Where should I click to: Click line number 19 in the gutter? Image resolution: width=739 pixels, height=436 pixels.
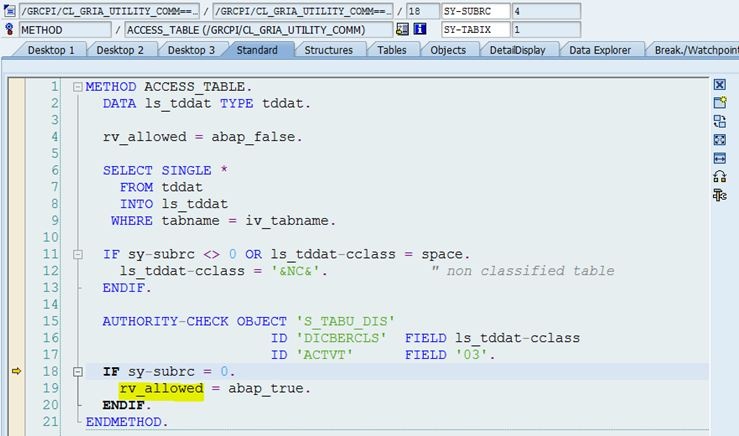point(50,388)
